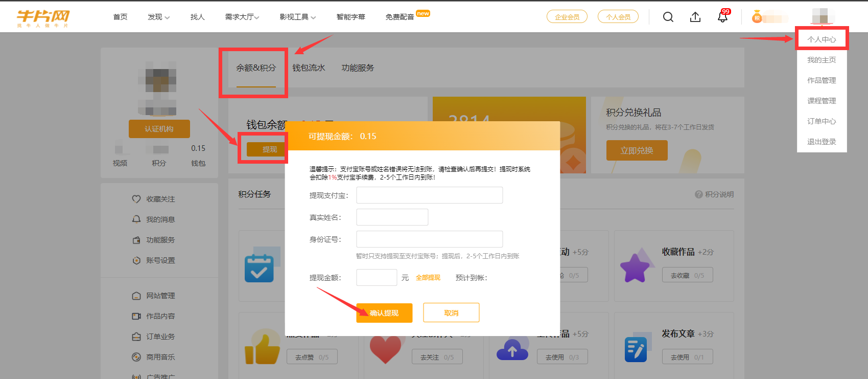Click the 积分说明 help icon

coord(698,194)
